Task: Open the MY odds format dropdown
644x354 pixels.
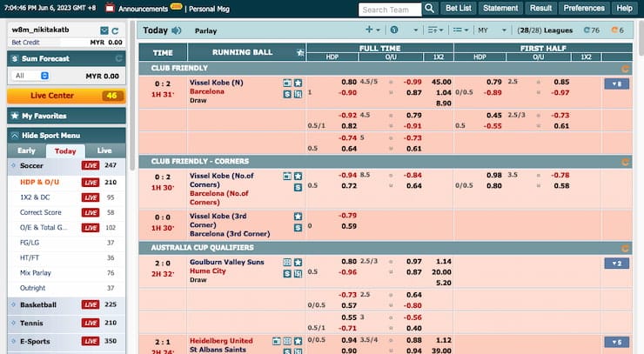Action: click(x=492, y=30)
